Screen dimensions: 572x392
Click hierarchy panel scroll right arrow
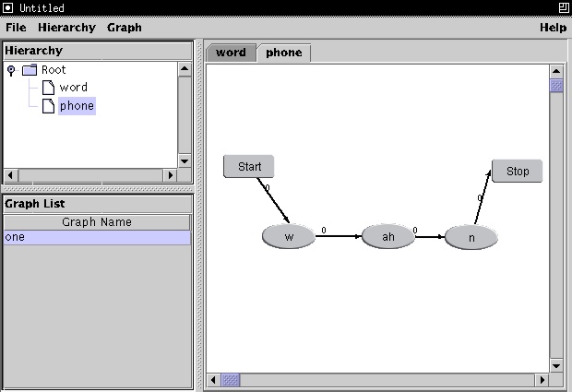point(170,175)
